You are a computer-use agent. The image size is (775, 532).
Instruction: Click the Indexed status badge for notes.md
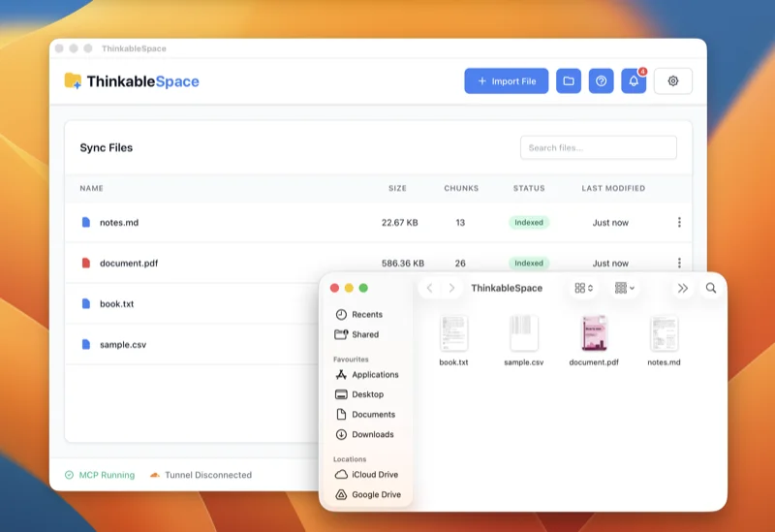coord(529,223)
